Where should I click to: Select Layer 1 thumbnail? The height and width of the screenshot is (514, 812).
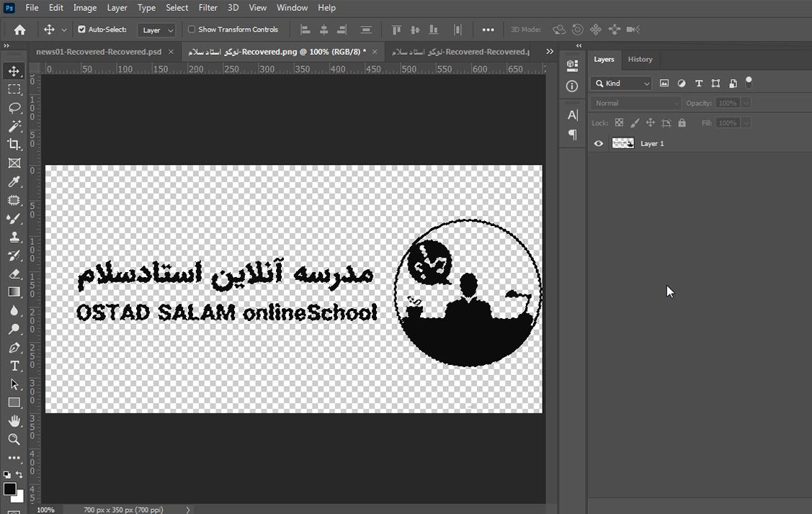pyautogui.click(x=623, y=143)
